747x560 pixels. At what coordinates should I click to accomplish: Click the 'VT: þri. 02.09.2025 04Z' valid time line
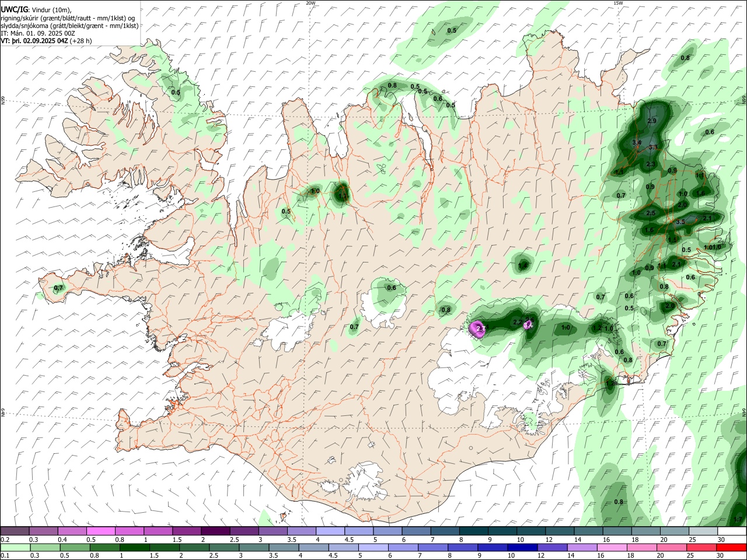coord(34,41)
